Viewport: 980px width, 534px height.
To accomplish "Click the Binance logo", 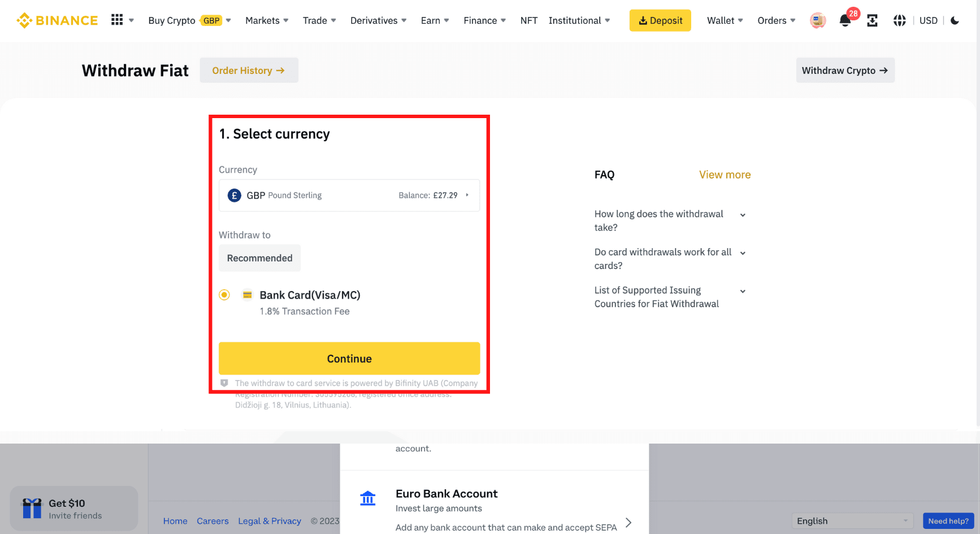I will (57, 20).
